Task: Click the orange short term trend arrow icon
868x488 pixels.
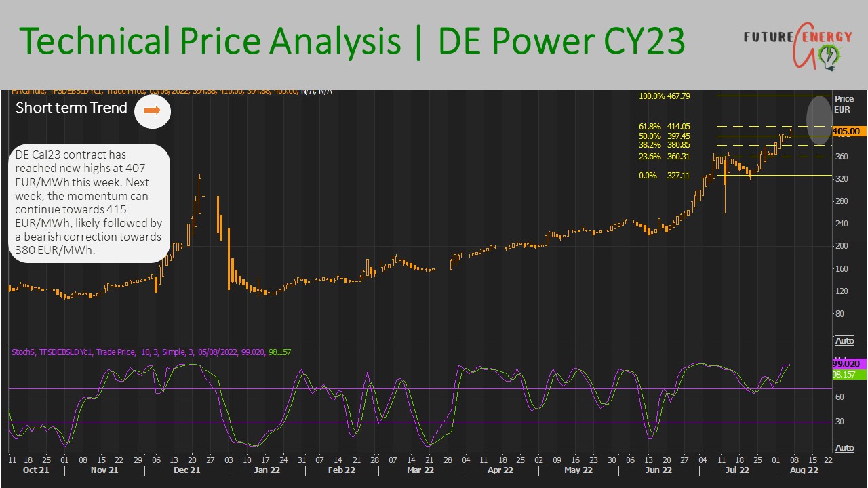Action: [153, 111]
